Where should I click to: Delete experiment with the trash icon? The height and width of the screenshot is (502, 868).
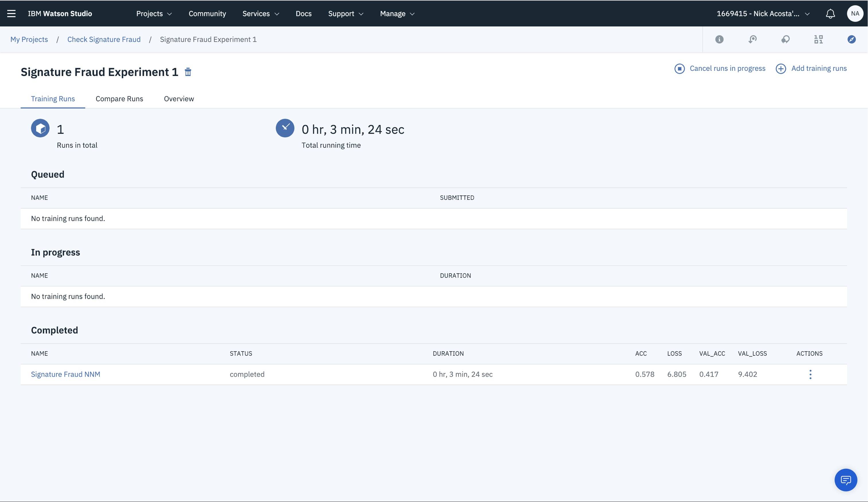pos(188,72)
